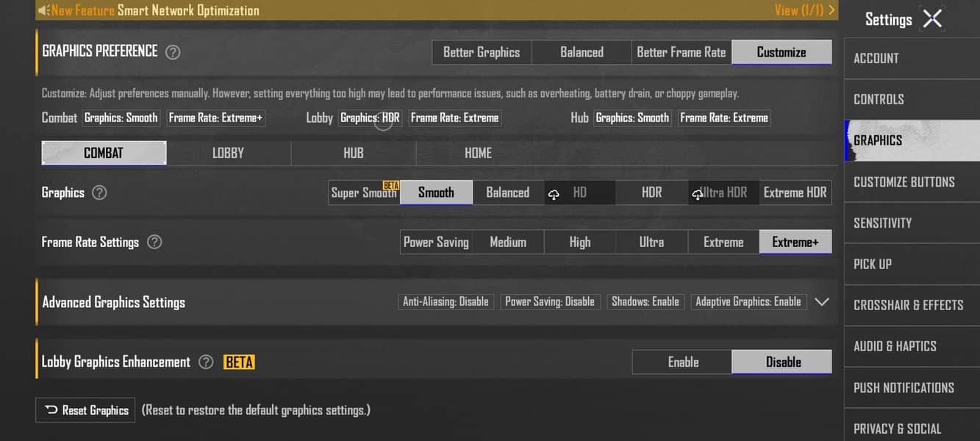
Task: Open the HUB graphics tab
Action: pyautogui.click(x=354, y=153)
